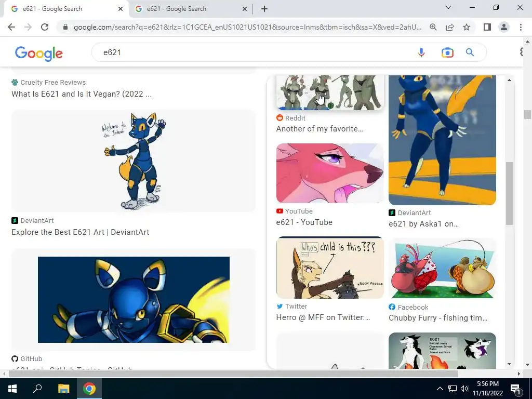Open the Chubby Furry fishing thumbnail
532x399 pixels.
442,268
